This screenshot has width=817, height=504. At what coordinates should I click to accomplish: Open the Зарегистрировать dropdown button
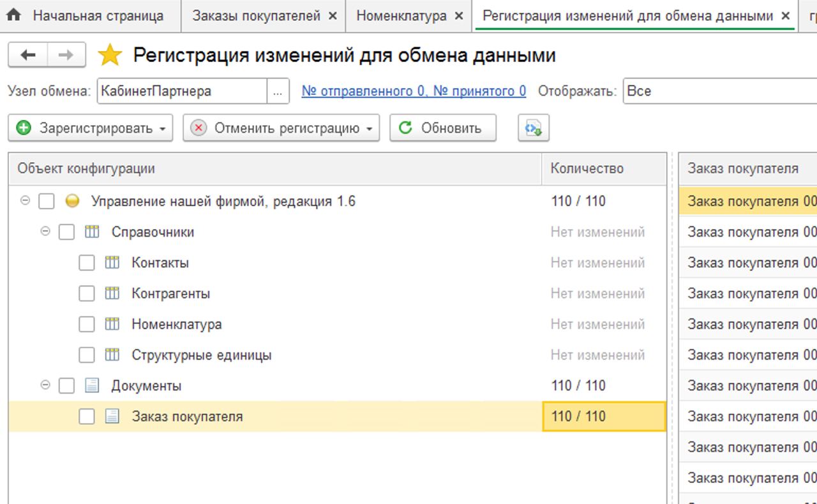tap(90, 128)
